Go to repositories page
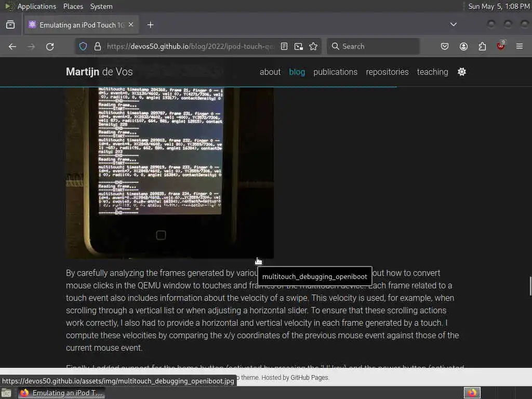532x399 pixels. (x=387, y=72)
